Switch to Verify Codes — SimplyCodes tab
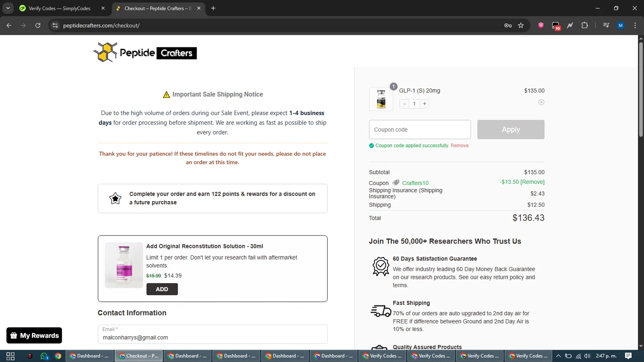Viewport: 644px width, 362px height. 63,8
